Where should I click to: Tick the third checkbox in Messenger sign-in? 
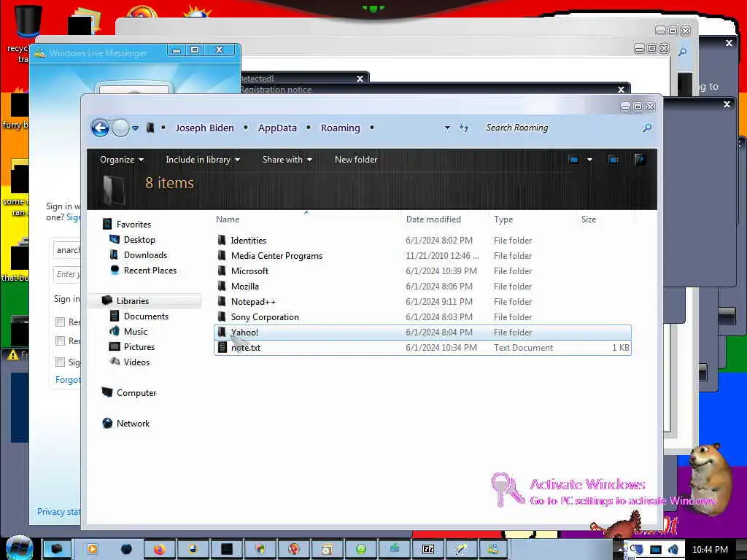pyautogui.click(x=60, y=362)
